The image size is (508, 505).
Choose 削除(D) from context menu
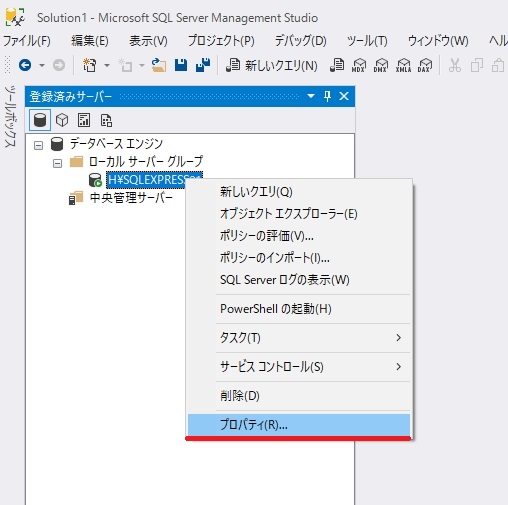tap(299, 396)
